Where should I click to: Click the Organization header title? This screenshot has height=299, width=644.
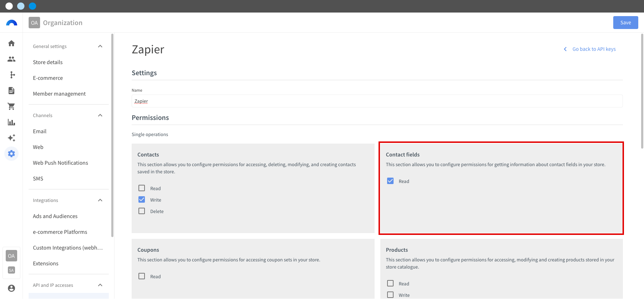[63, 23]
